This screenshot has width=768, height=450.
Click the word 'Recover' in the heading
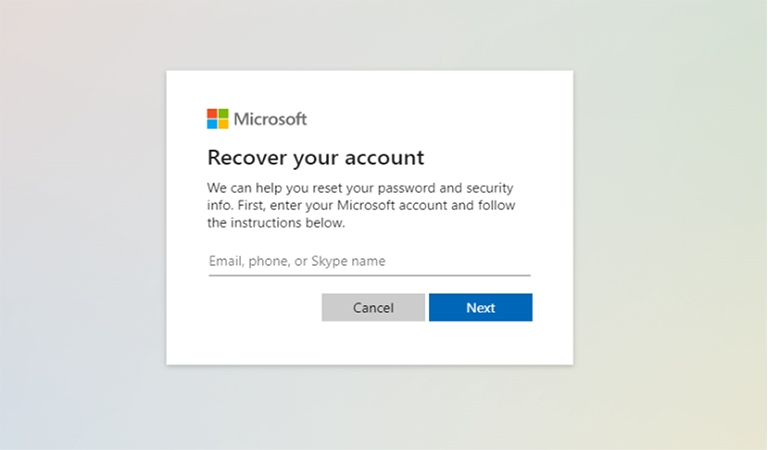click(247, 158)
